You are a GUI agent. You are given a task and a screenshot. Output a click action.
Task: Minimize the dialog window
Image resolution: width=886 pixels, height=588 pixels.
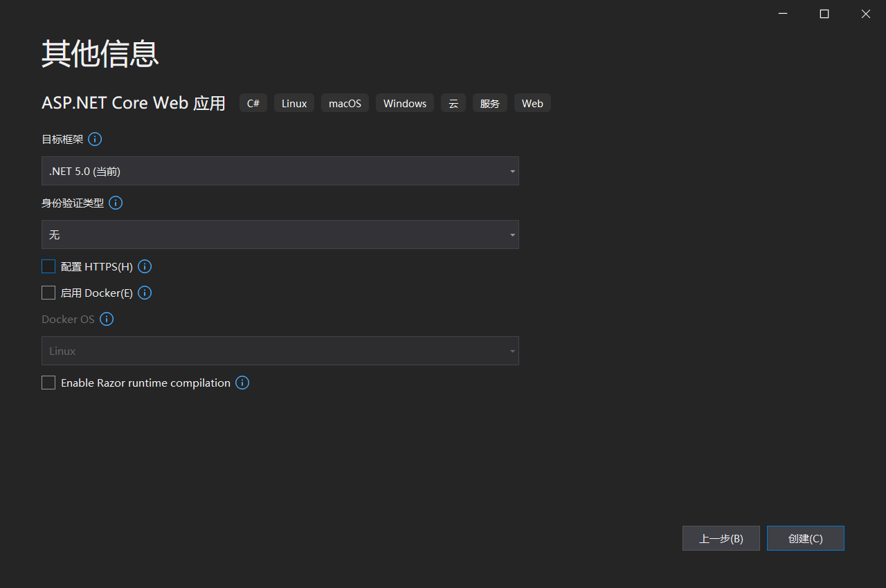pos(783,14)
